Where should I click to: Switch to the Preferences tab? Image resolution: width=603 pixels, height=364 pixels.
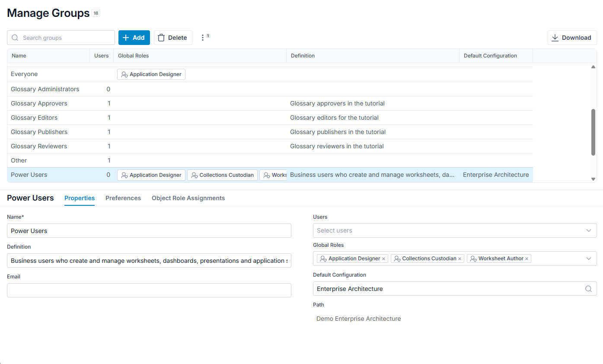(x=123, y=198)
